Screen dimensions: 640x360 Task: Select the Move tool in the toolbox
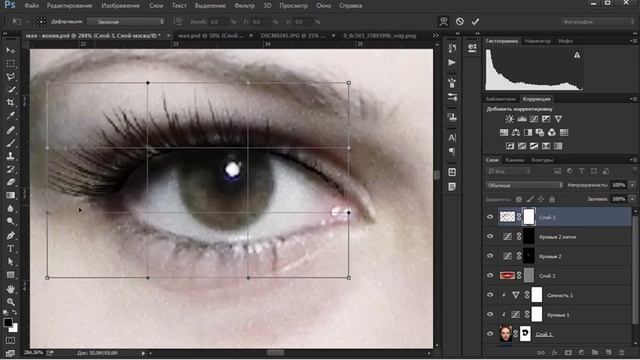11,50
